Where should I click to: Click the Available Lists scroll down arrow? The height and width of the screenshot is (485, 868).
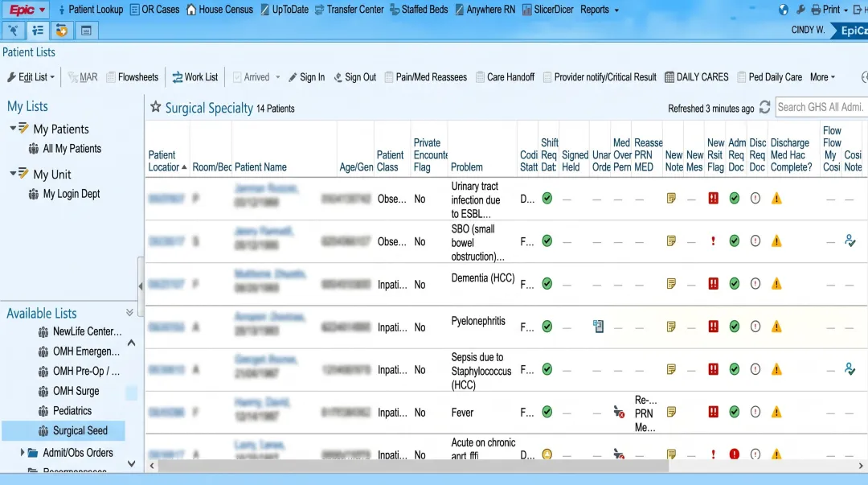coord(131,463)
